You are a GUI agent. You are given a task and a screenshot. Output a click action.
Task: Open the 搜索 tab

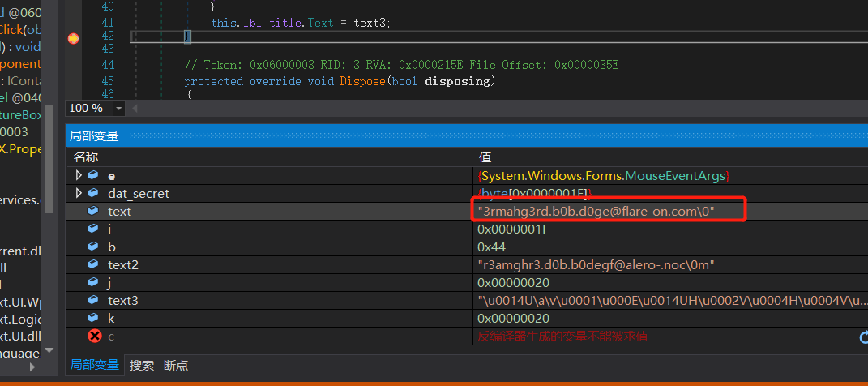tap(142, 365)
